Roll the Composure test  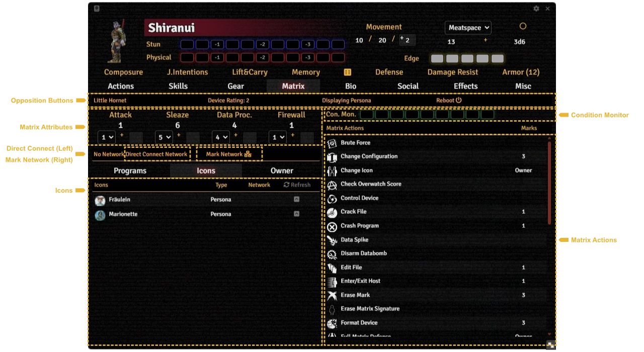coord(123,72)
